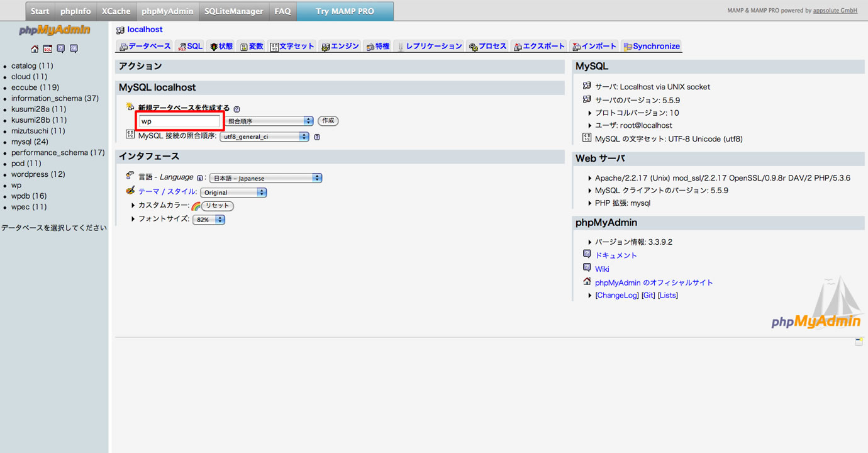Viewport: 868px width, 453px height.
Task: Click the 作成 create button
Action: tap(328, 121)
